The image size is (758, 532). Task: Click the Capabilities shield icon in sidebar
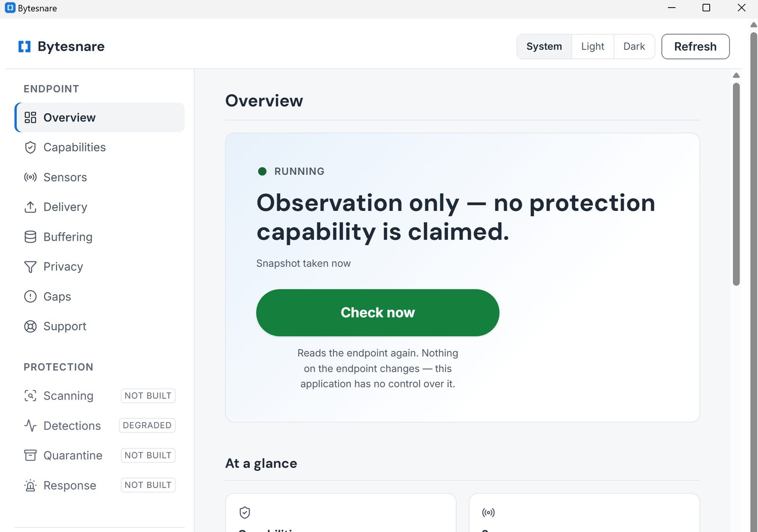[x=30, y=147]
